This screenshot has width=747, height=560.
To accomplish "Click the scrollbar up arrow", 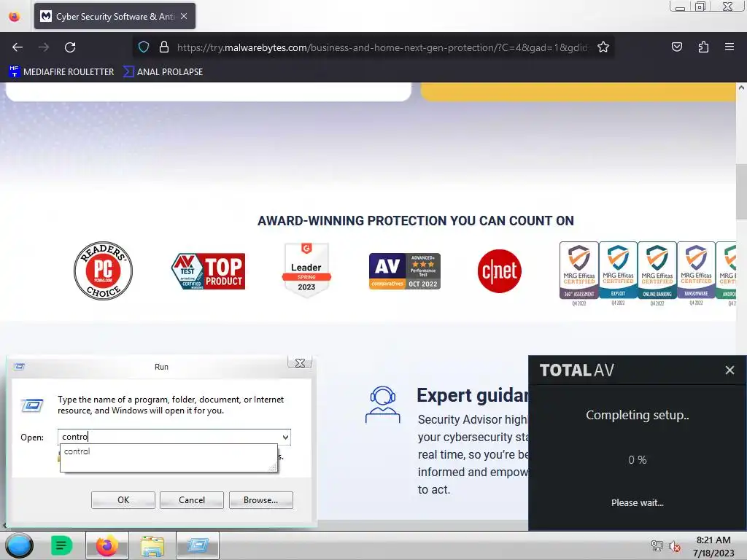I will (x=741, y=87).
